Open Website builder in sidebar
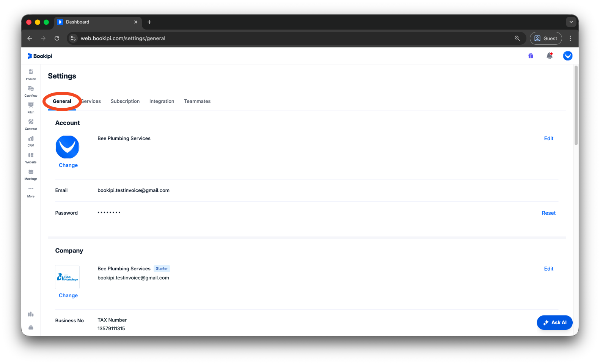 [x=31, y=158]
